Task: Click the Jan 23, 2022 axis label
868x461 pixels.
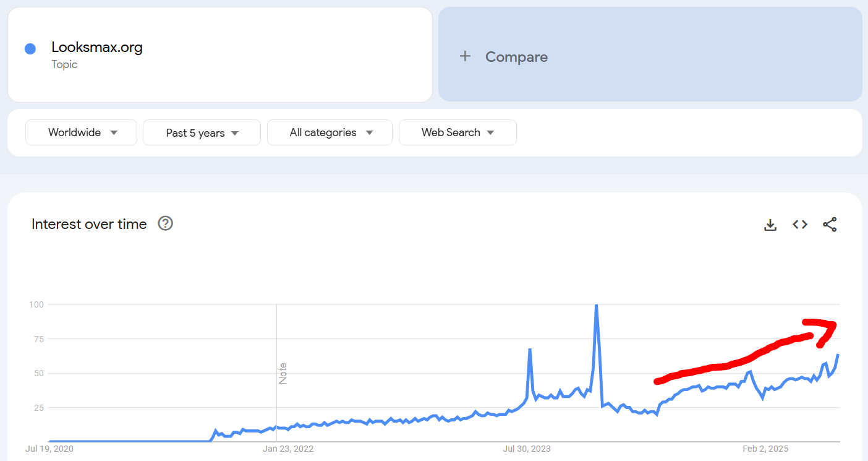Action: tap(288, 449)
